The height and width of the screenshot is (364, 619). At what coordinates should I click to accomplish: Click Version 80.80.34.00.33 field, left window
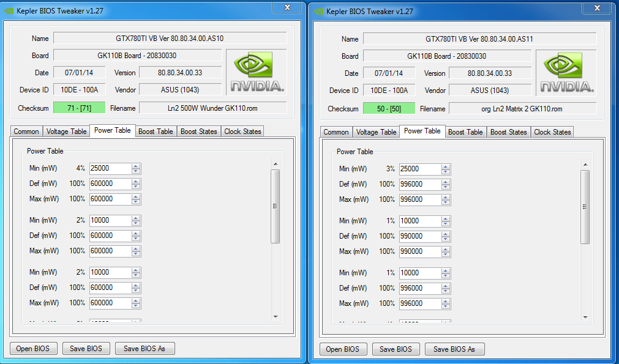click(181, 73)
